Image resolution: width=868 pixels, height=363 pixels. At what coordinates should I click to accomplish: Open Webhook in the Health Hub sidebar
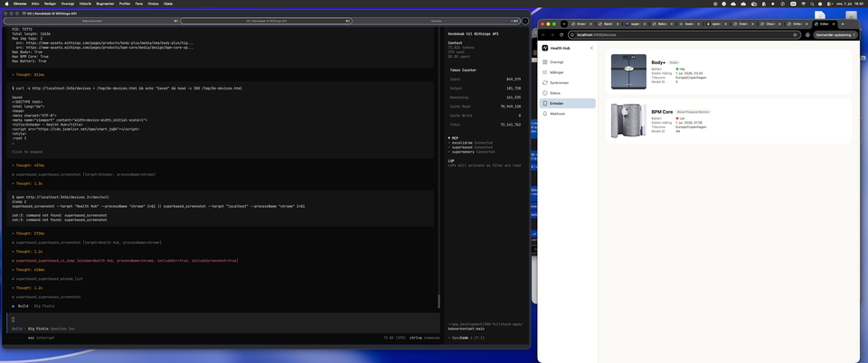pos(567,113)
